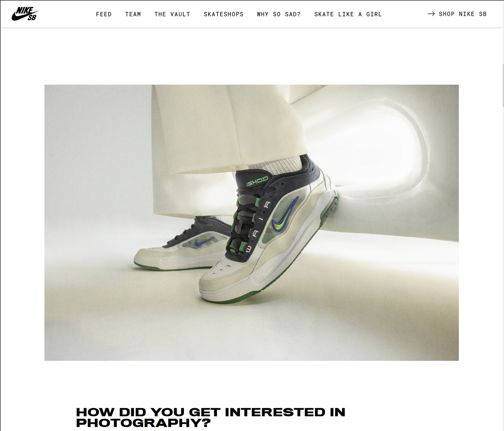Click the green ISHOD tongue label
Image resolution: width=504 pixels, height=431 pixels.
pos(257,181)
